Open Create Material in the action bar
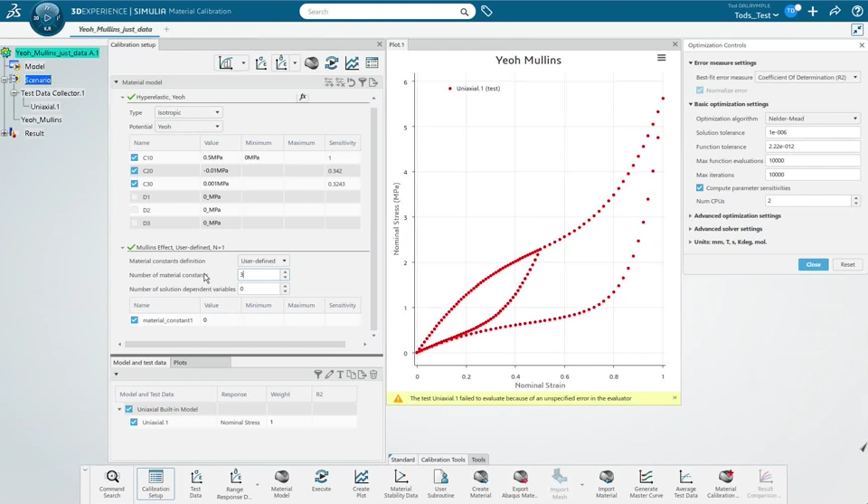The width and height of the screenshot is (868, 504). pyautogui.click(x=480, y=483)
